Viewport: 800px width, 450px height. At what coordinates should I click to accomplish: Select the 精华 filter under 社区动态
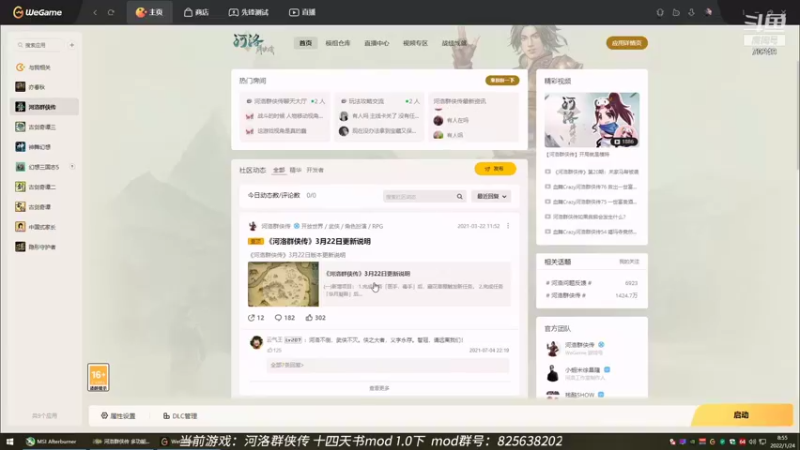coord(295,170)
